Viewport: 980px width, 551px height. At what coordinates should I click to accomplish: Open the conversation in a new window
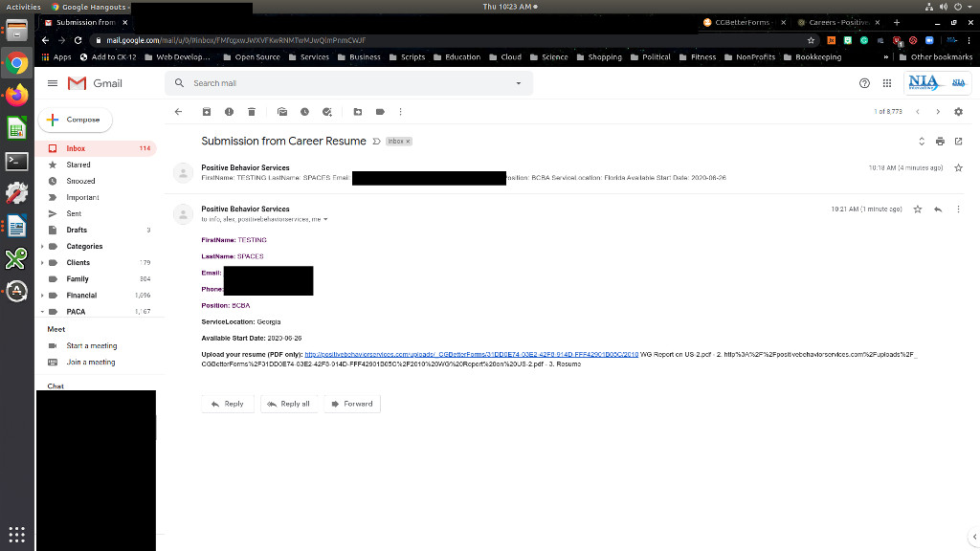[958, 142]
